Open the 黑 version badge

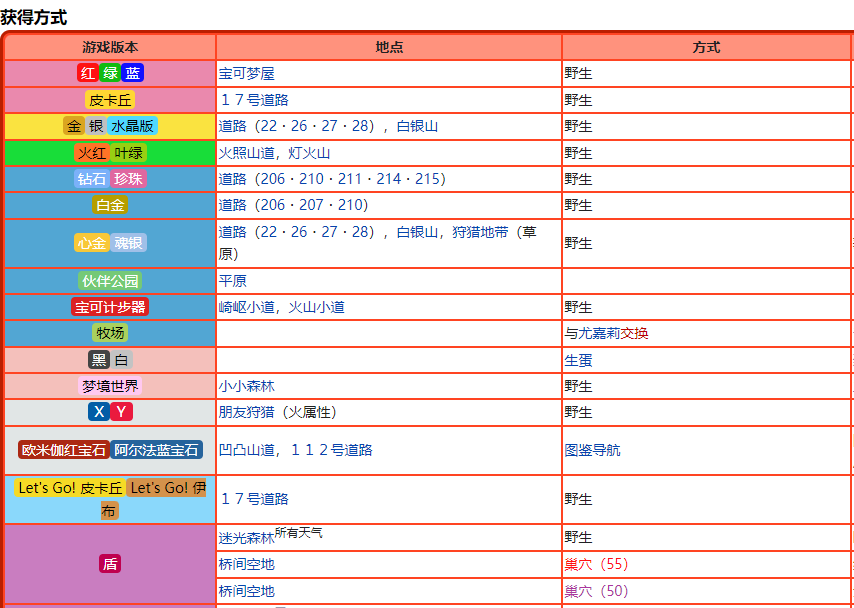99,360
